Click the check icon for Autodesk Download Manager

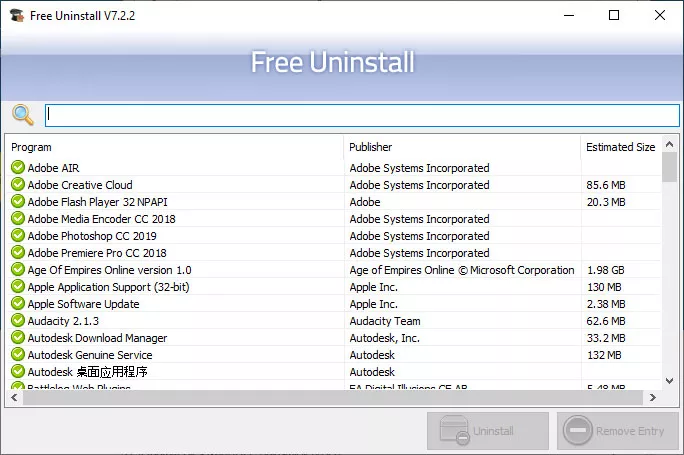pos(18,337)
